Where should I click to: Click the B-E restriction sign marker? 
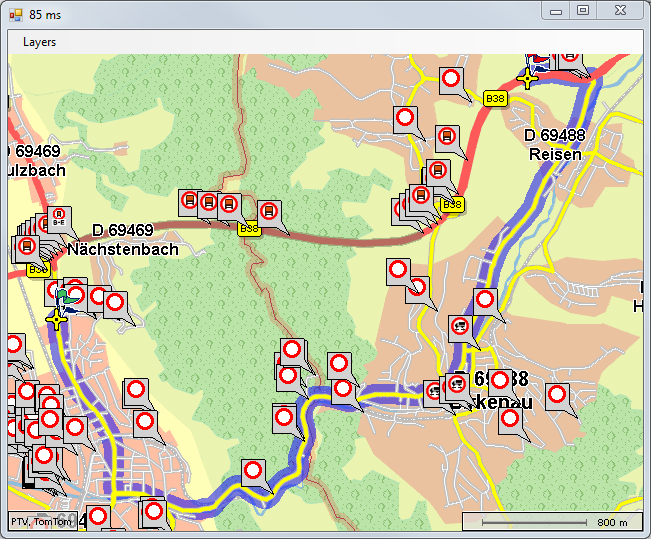[x=59, y=216]
